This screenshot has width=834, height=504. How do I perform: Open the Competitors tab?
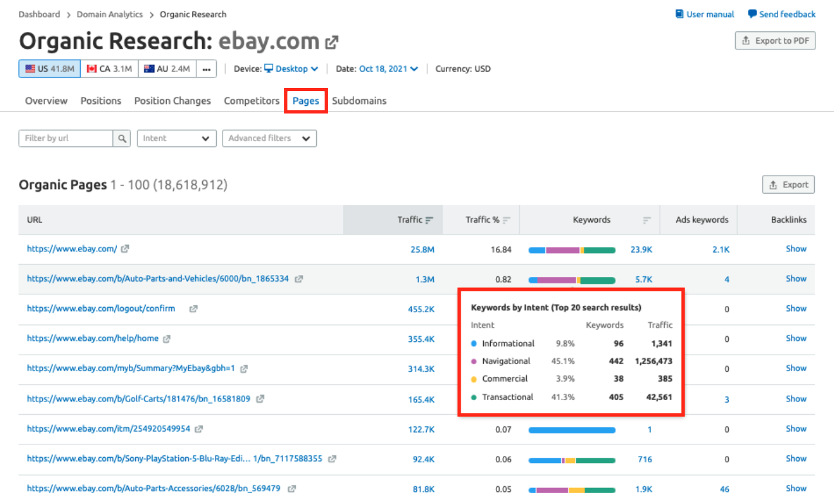tap(251, 101)
